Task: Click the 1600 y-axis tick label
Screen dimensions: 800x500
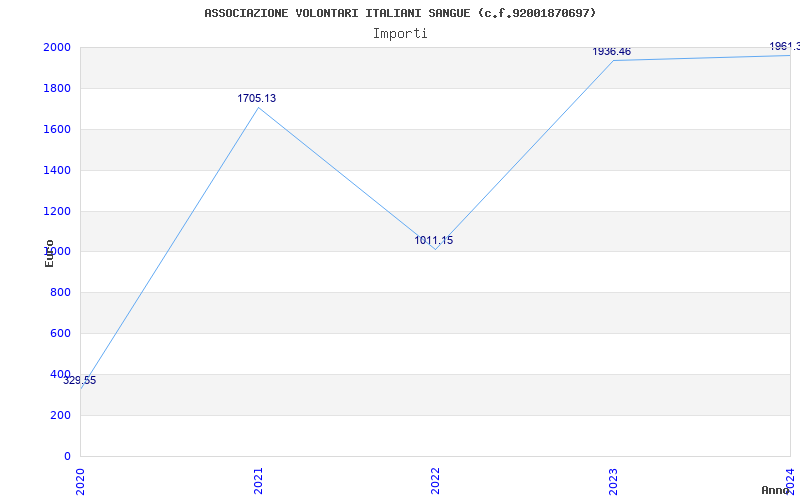Action: click(57, 129)
